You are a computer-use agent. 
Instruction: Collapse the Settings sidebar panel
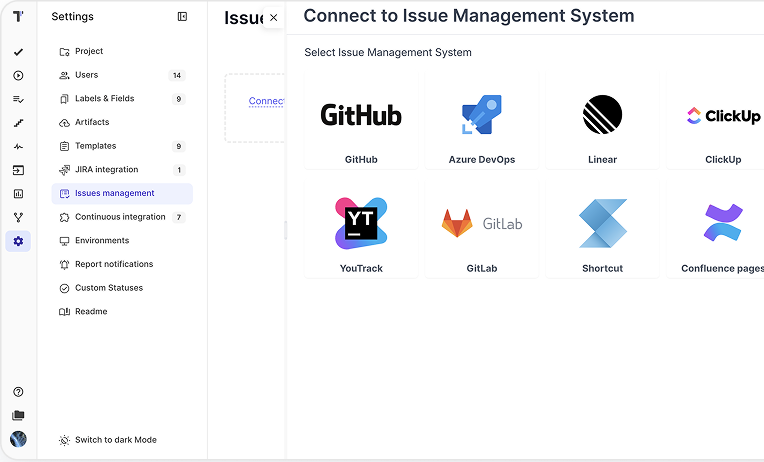pyautogui.click(x=182, y=17)
